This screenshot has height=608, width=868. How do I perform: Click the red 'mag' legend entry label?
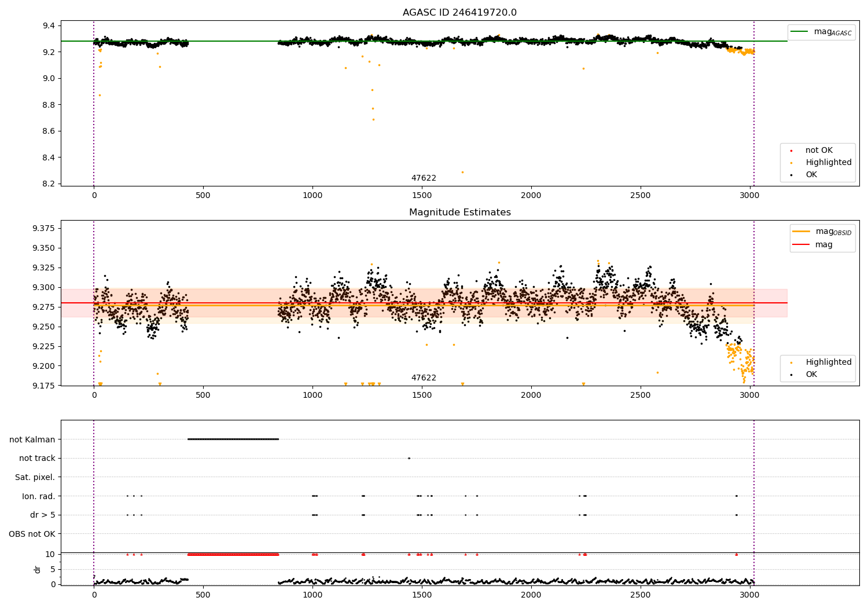[x=823, y=245]
